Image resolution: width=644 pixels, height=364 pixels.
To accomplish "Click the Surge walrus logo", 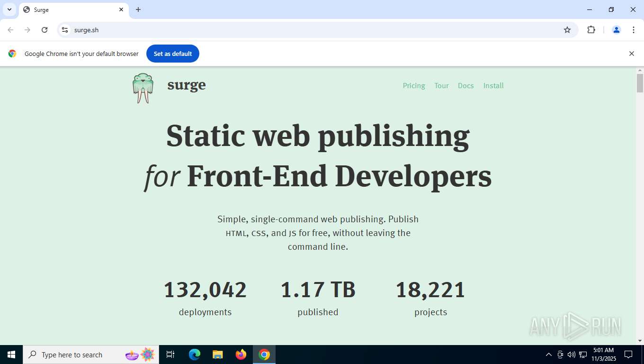I will (x=143, y=88).
